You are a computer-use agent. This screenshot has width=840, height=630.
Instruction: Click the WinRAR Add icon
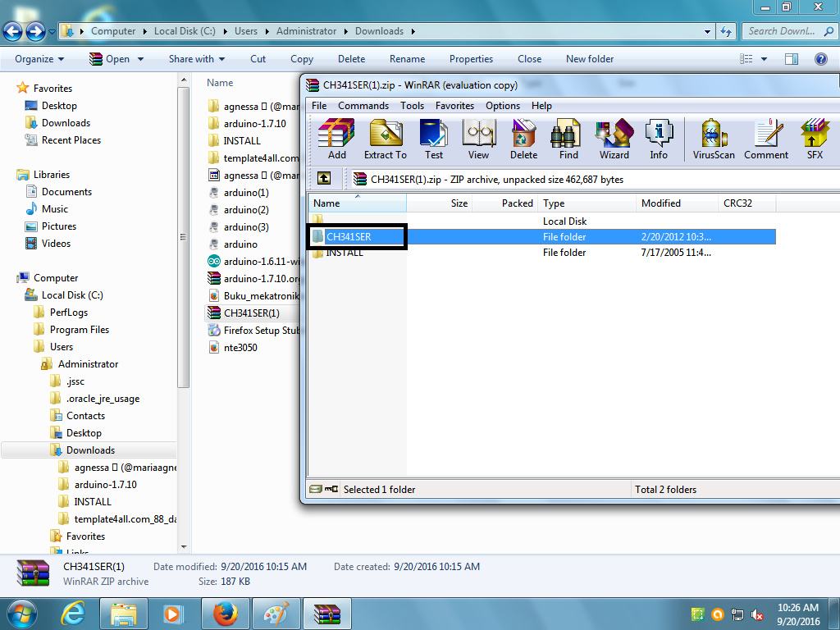336,139
